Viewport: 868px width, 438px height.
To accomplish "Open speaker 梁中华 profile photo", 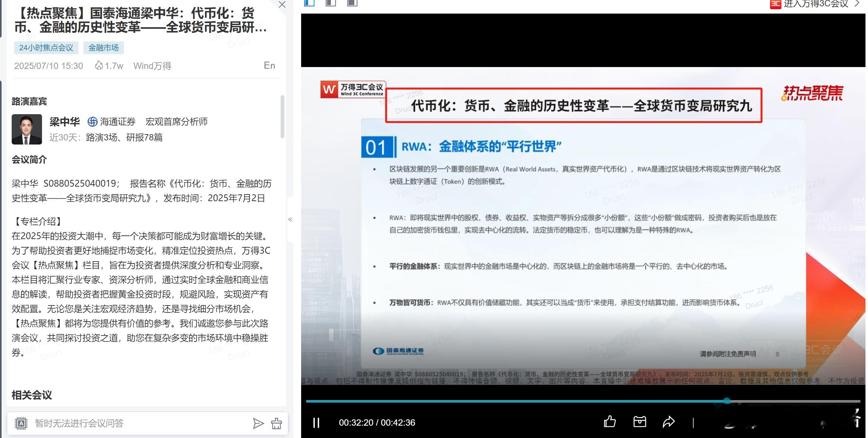I will pyautogui.click(x=27, y=129).
